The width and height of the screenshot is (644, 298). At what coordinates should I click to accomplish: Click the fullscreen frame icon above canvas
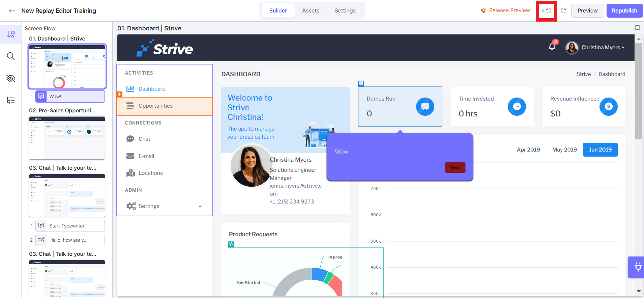pyautogui.click(x=637, y=28)
